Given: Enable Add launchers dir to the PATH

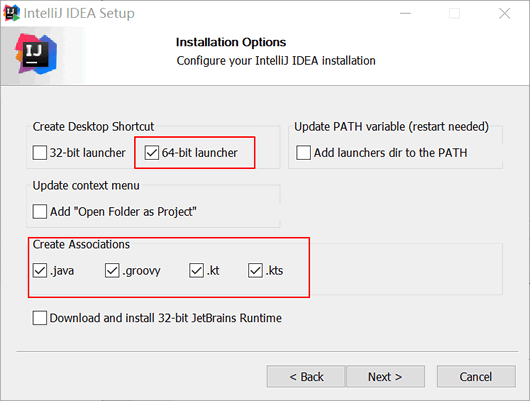Looking at the screenshot, I should click(x=303, y=152).
